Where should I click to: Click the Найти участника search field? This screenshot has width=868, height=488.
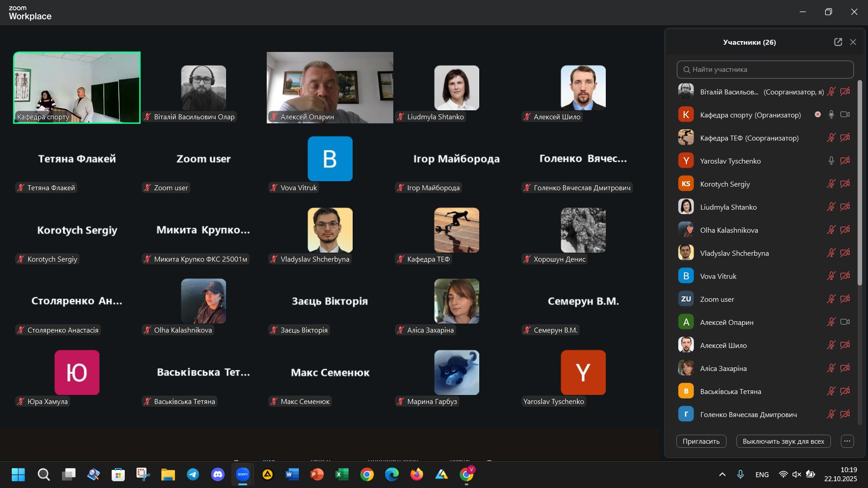click(x=765, y=70)
